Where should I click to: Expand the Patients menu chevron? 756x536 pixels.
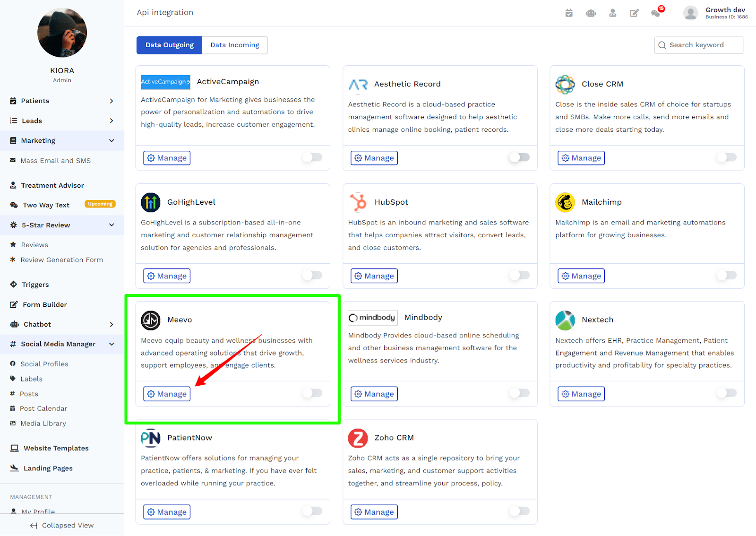pos(112,101)
